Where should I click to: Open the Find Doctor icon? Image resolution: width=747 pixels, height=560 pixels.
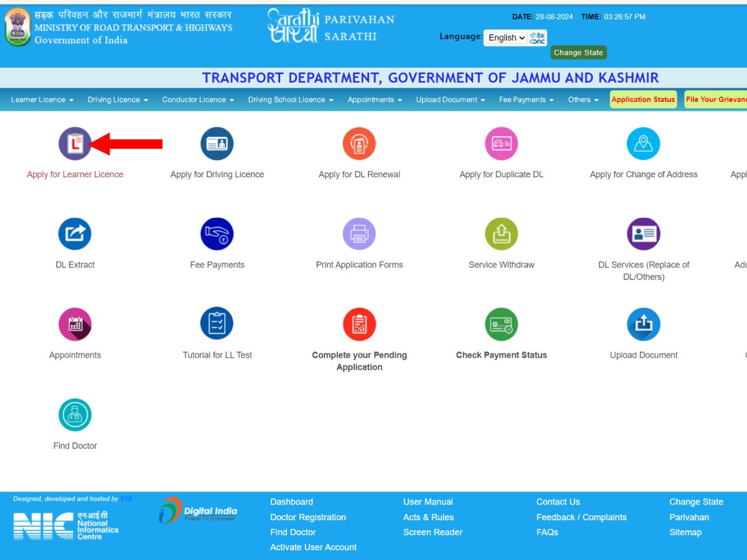75,414
